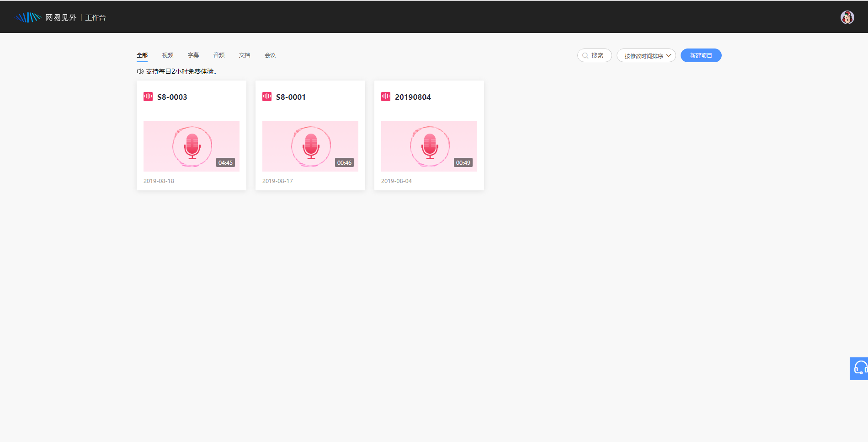The height and width of the screenshot is (442, 868).
Task: Open the user avatar profile menu
Action: (x=847, y=17)
